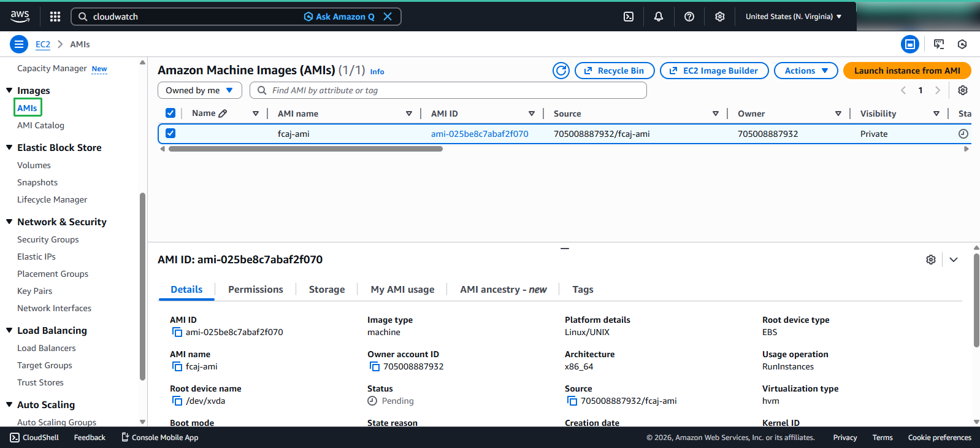Open the notifications bell
This screenshot has width=980, height=448.
coord(659,17)
